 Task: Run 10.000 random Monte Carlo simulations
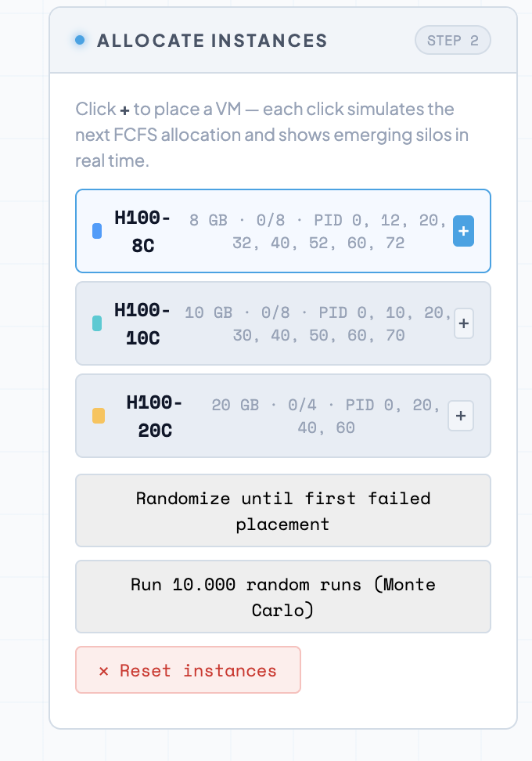282,597
